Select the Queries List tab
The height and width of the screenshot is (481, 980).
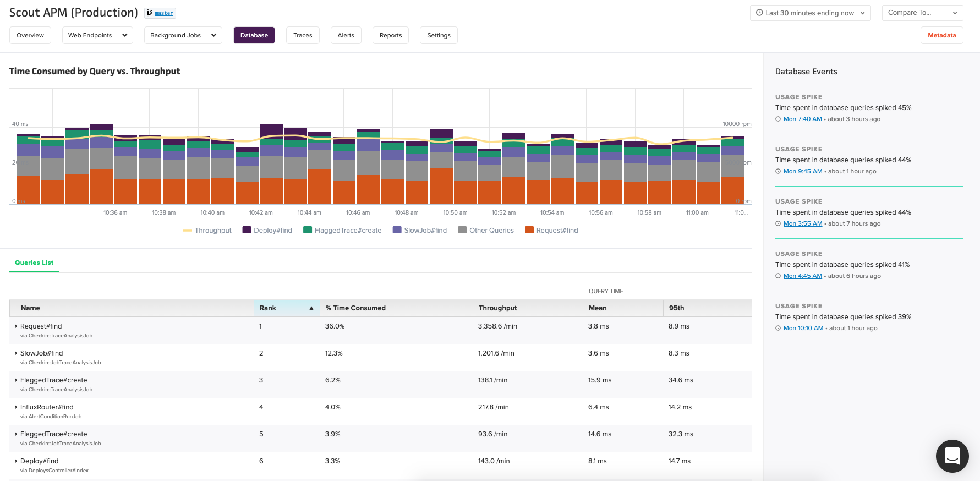(x=34, y=263)
